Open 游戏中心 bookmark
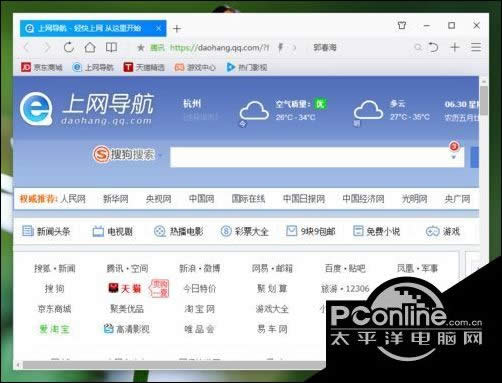 195,67
